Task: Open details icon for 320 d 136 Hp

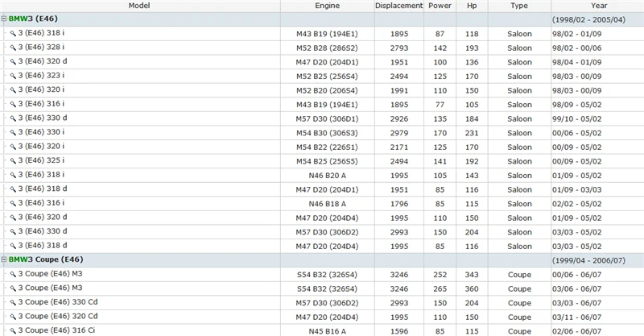Action: point(13,62)
